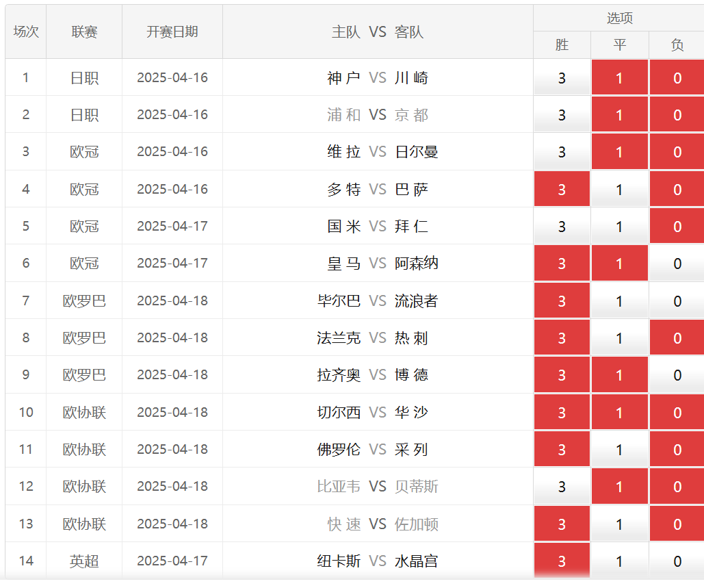The image size is (704, 588).
Task: Click the 快速 VS 佐加顿 match link
Action: click(382, 524)
